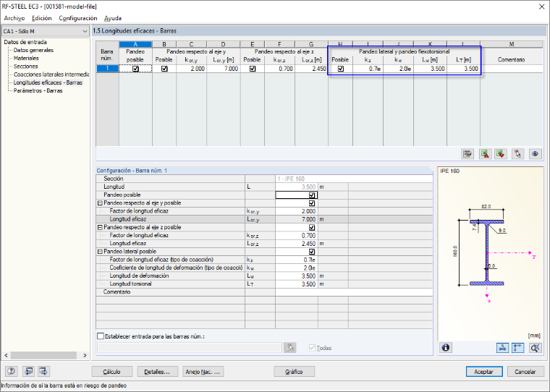The image size is (550, 392).
Task: Toggle 'Posible' checkbox for buckling about z axis in table
Action: [253, 69]
